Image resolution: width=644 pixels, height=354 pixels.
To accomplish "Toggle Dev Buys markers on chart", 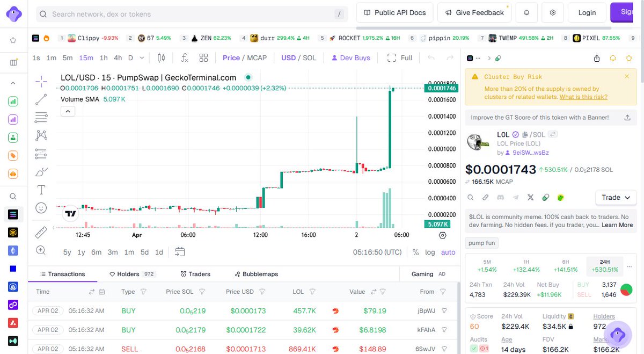I will coord(351,57).
